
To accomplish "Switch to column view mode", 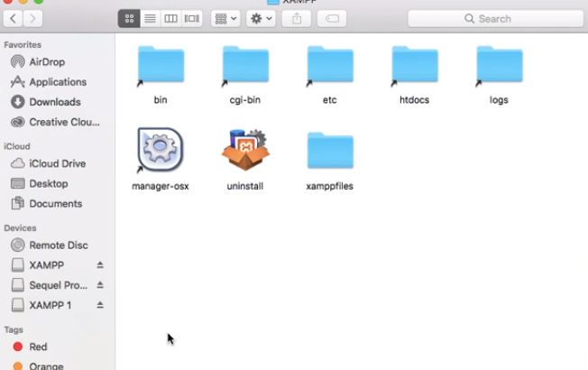I will coord(170,18).
